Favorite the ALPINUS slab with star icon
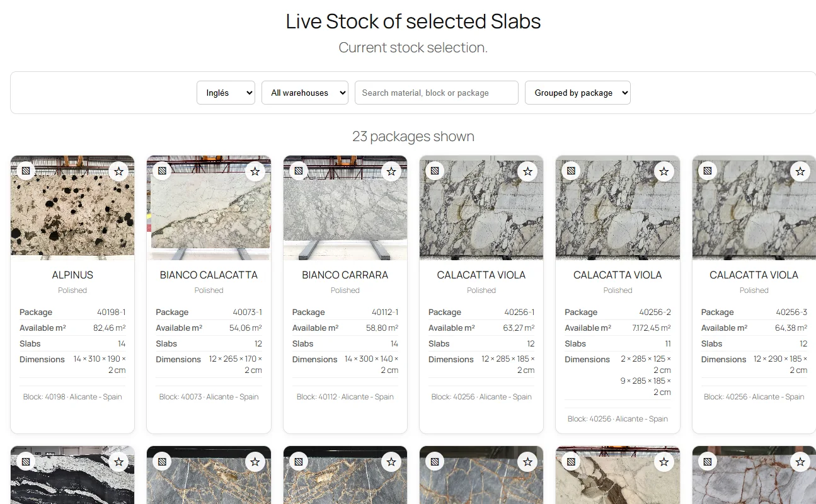The width and height of the screenshot is (816, 504). 118,171
